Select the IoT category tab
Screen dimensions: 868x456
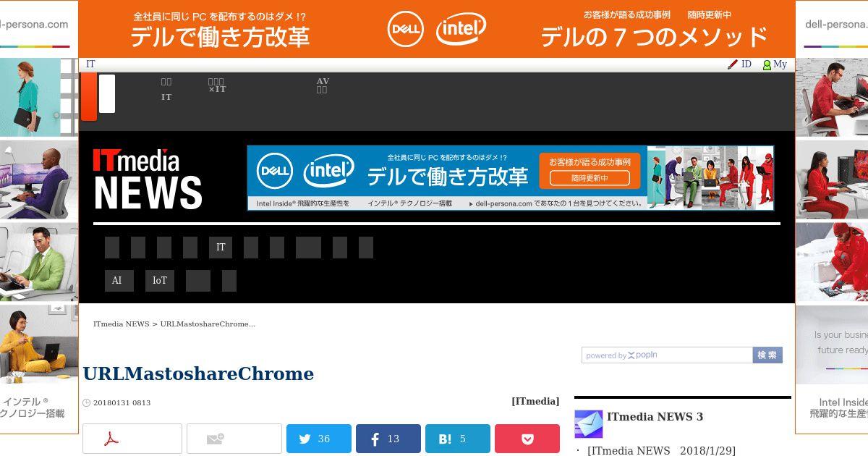(x=160, y=281)
